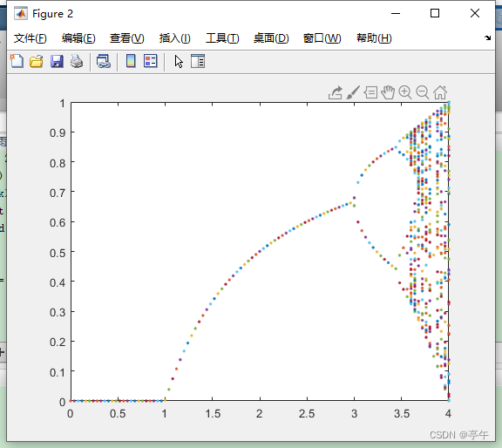Open the Property Inspector icon
This screenshot has height=448, width=502.
[198, 61]
